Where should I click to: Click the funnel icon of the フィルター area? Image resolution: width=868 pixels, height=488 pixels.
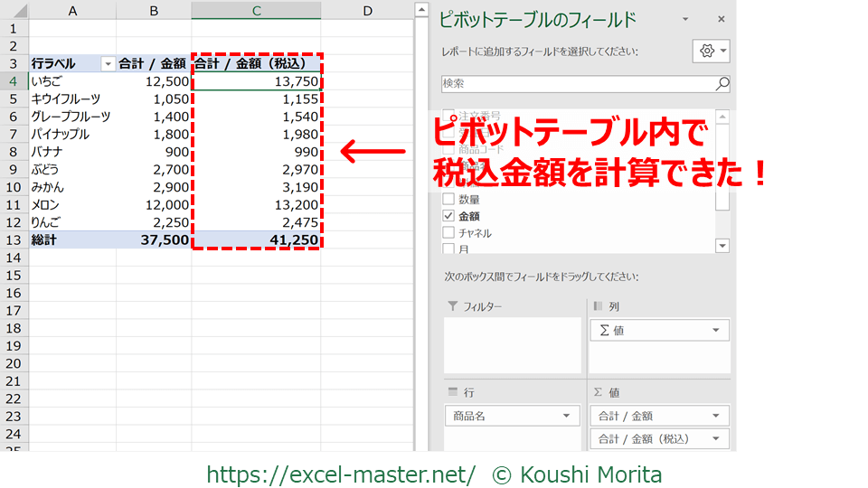[x=452, y=307]
